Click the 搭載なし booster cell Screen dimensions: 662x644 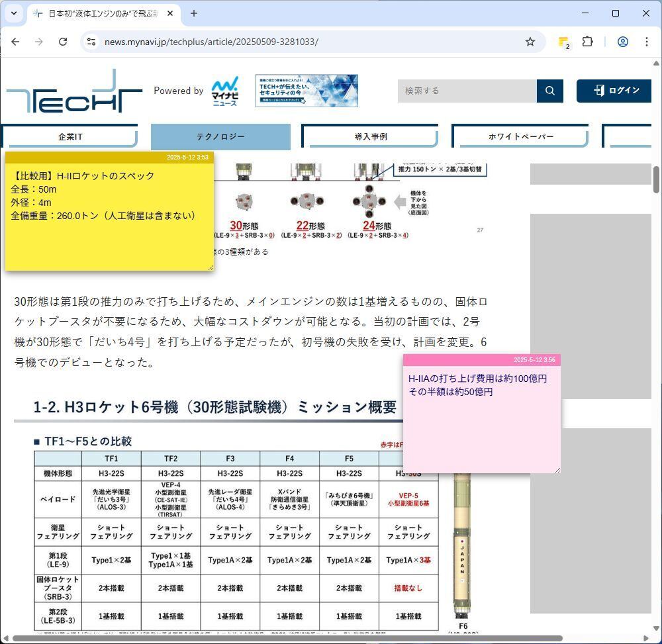(408, 588)
